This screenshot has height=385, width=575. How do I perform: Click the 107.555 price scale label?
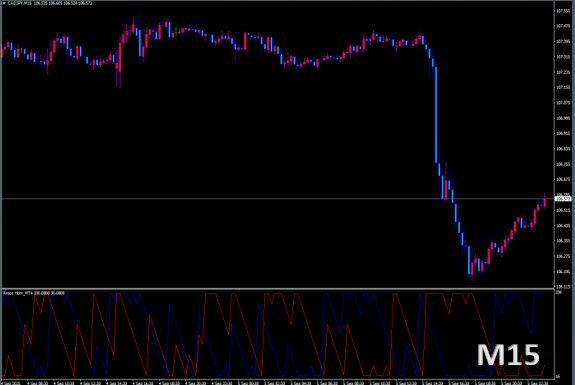coord(563,11)
